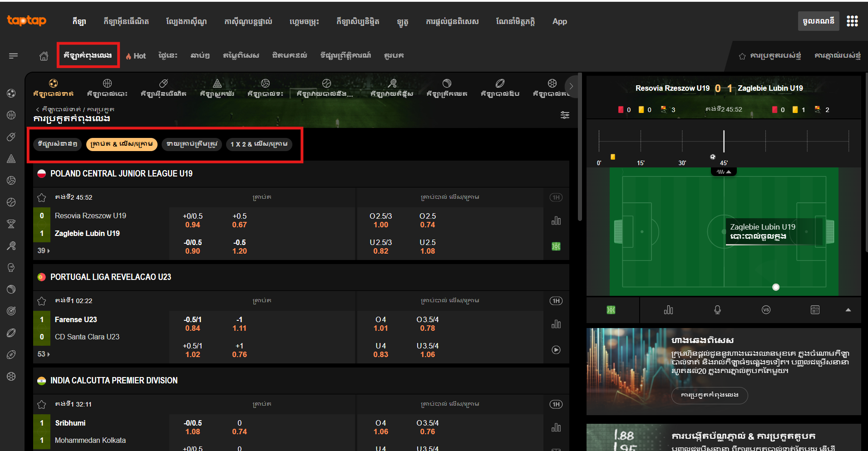Select the soccer tab in the sports carousel
868x451 pixels.
(x=53, y=88)
